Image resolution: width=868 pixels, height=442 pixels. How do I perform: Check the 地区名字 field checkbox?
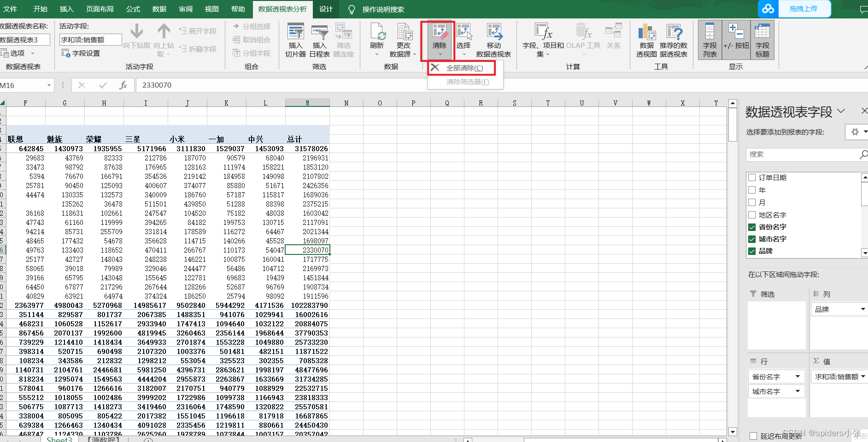[752, 215]
